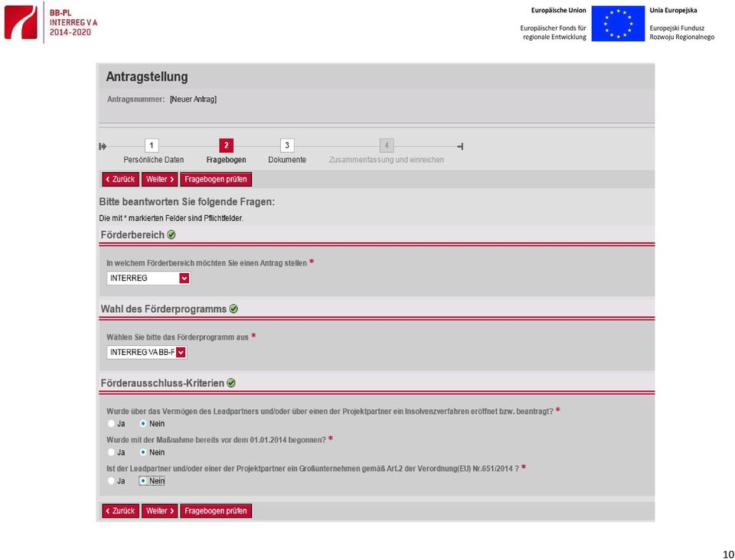735x560 pixels.
Task: Select Nein for Großunternehmen question
Action: [143, 481]
